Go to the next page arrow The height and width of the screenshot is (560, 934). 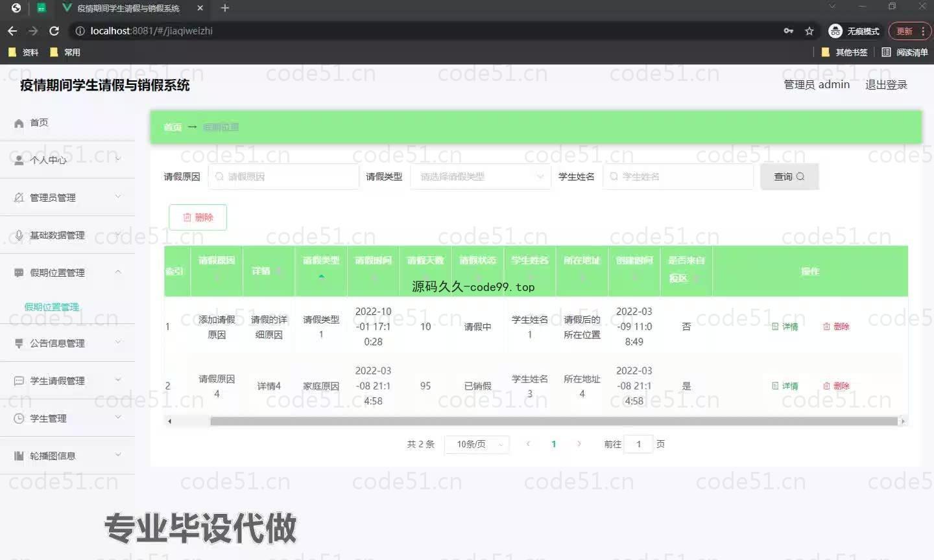[x=579, y=444]
